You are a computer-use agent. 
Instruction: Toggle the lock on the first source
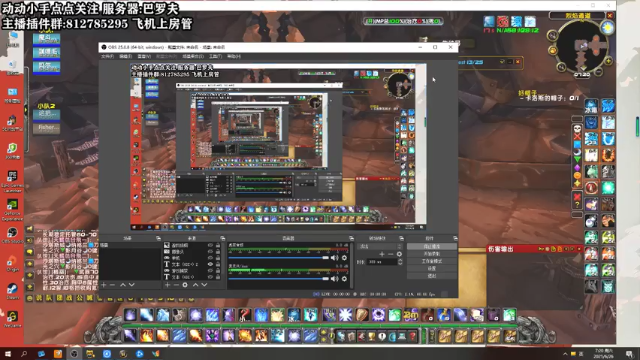[218, 245]
